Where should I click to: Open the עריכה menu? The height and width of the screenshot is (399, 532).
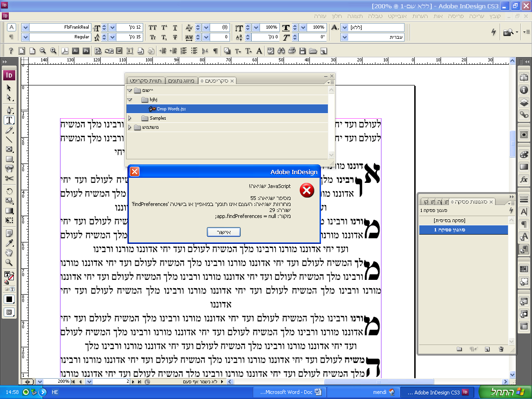477,16
